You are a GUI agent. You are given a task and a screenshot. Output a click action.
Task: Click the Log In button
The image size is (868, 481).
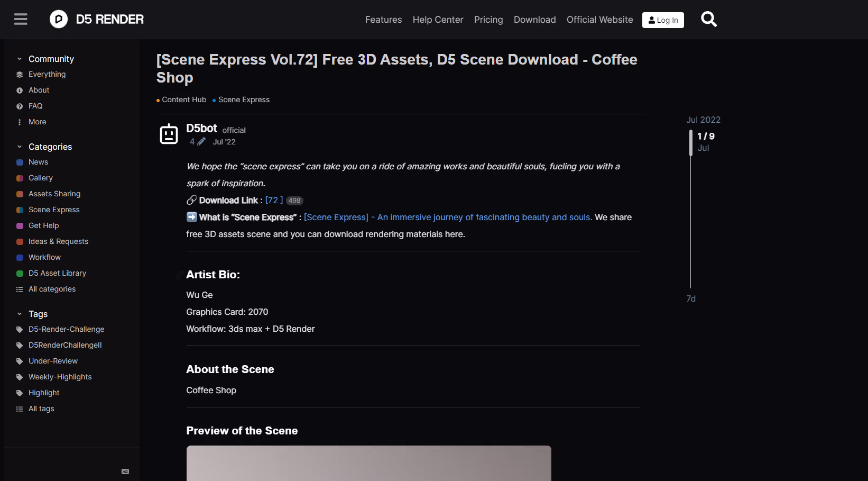pos(663,20)
